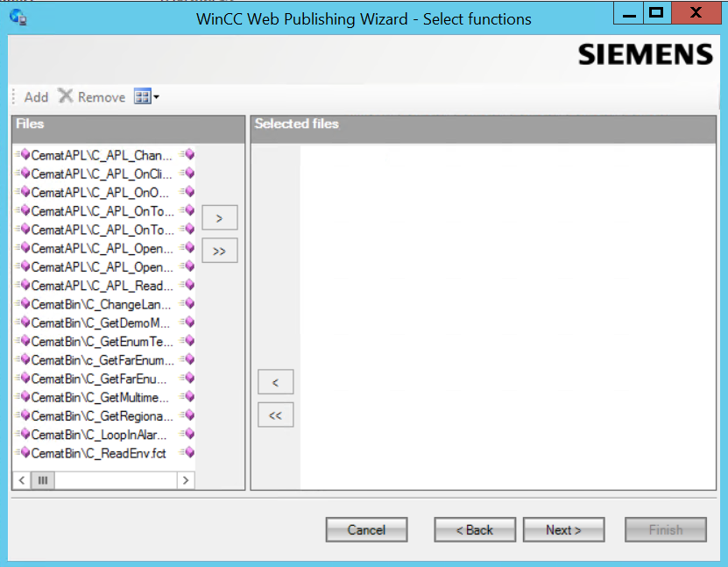Click the icon right of C_ReadEnv.fct
Screen dimensions: 728x567
tap(187, 452)
